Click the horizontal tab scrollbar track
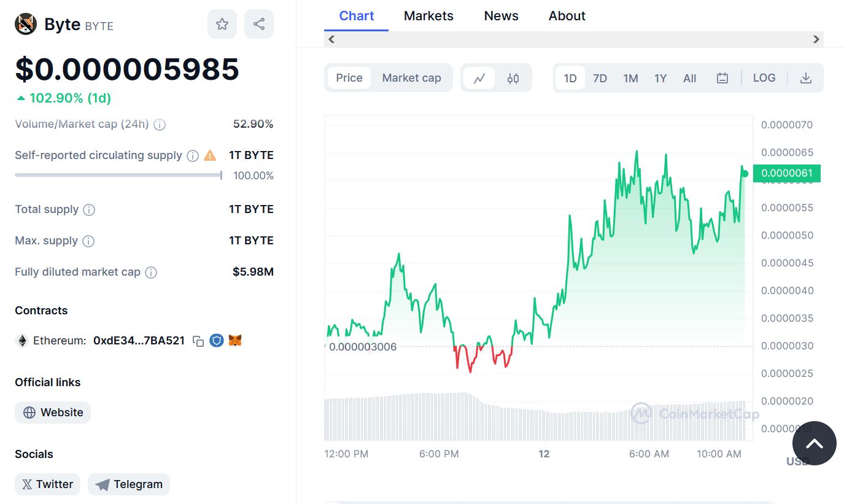844x504 pixels. [x=574, y=39]
